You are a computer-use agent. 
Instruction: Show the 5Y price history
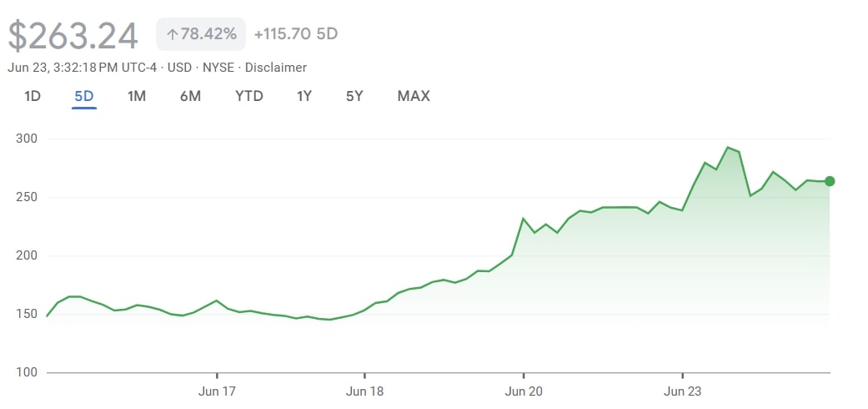coord(354,96)
